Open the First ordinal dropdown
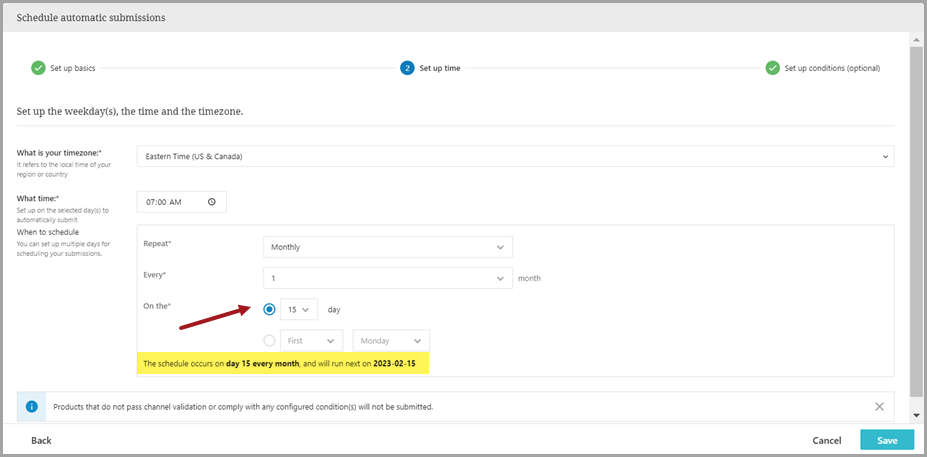The height and width of the screenshot is (457, 927). (x=311, y=341)
